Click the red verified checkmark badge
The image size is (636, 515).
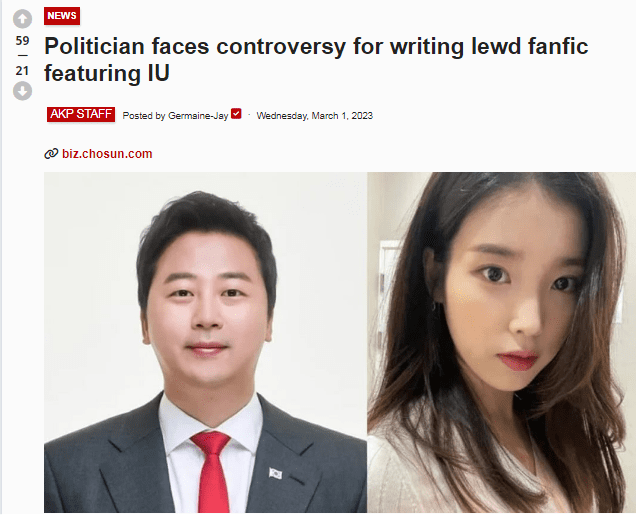pyautogui.click(x=236, y=114)
